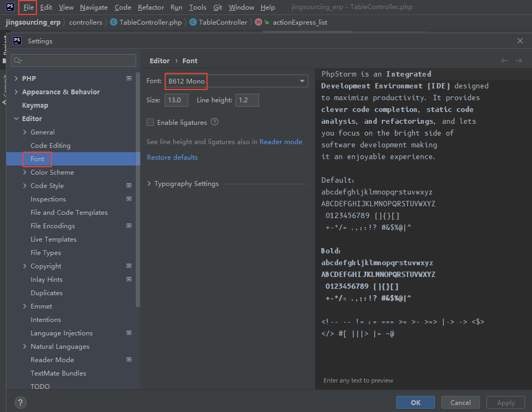The height and width of the screenshot is (412, 532).
Task: Click the project-level settings icon beside PHP
Action: point(129,78)
